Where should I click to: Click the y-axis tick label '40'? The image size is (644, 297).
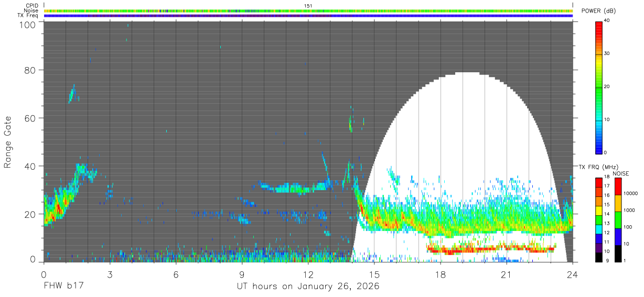[31, 166]
